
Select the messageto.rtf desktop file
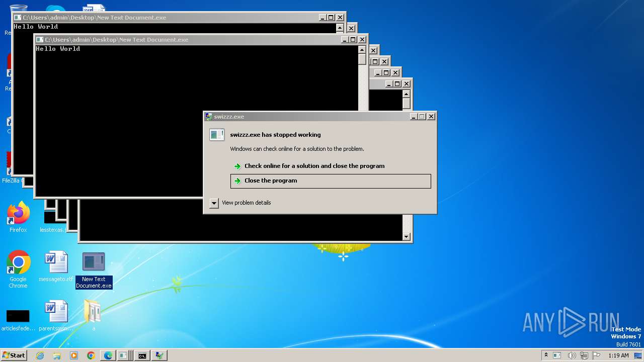pyautogui.click(x=56, y=266)
